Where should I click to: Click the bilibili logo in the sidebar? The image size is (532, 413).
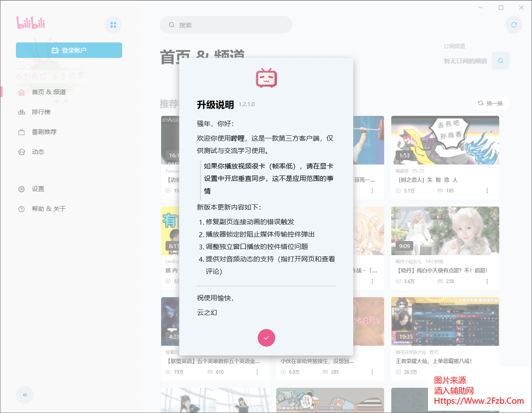click(x=31, y=23)
